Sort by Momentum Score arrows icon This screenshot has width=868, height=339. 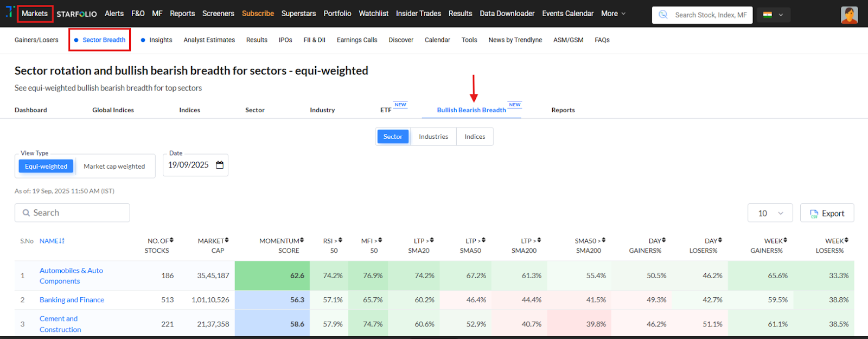coord(302,240)
